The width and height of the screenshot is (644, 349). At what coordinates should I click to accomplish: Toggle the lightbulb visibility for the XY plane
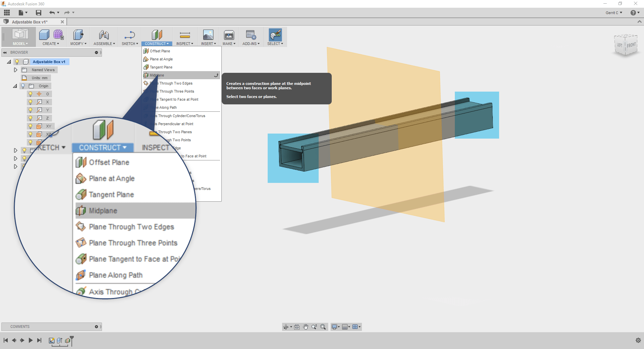(x=30, y=126)
